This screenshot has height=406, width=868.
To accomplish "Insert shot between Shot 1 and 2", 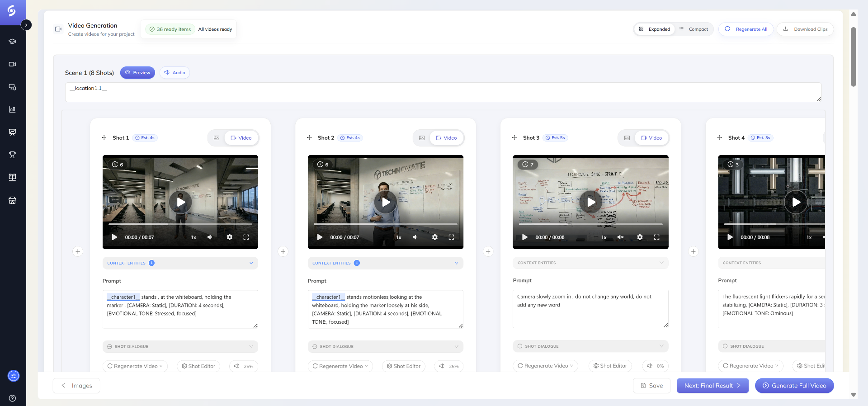I will point(283,251).
